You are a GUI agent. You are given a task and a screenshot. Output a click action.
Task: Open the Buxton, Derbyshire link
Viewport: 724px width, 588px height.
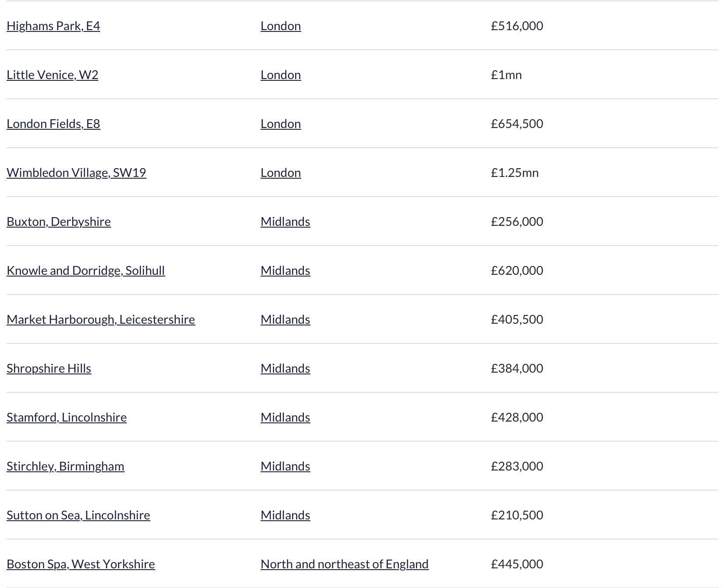[x=59, y=222]
